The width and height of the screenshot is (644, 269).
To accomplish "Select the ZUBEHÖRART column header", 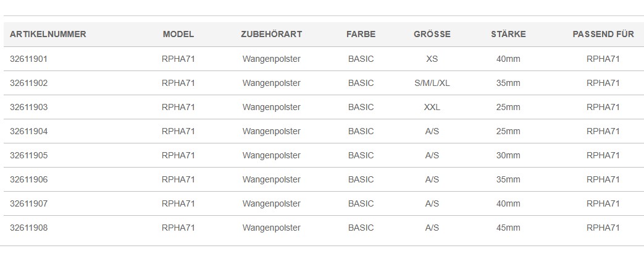I will (x=272, y=34).
